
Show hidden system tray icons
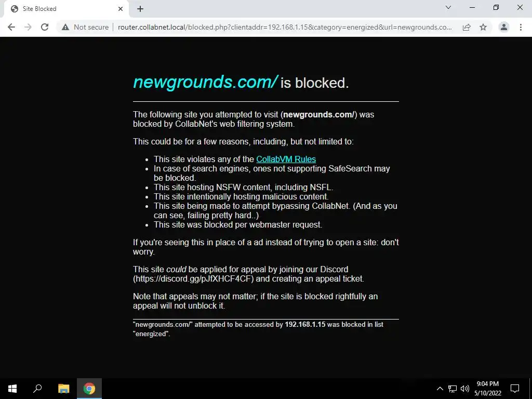[440, 389]
